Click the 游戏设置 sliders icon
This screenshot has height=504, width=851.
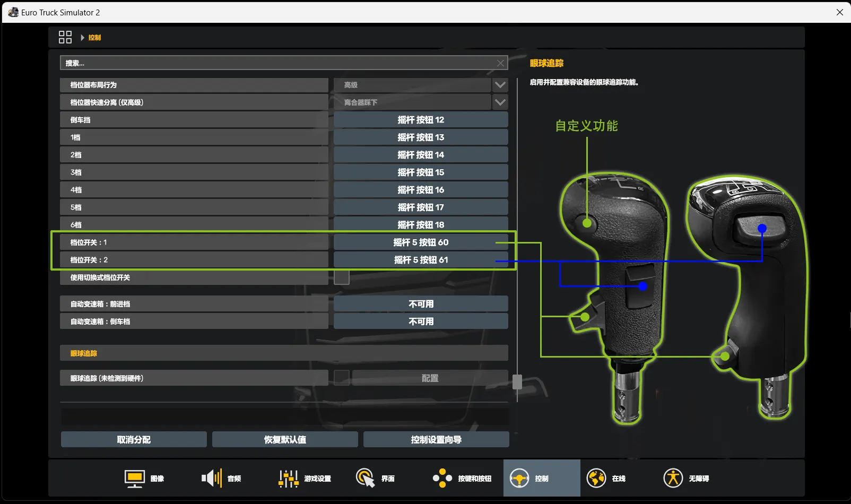pos(289,479)
